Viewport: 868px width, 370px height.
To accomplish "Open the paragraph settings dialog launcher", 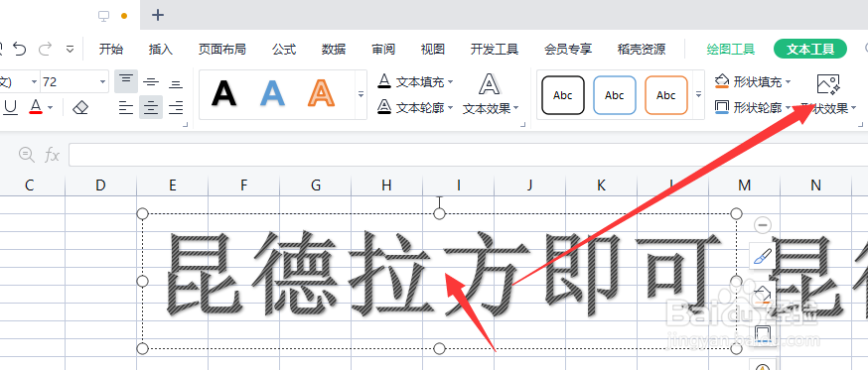I will [185, 125].
